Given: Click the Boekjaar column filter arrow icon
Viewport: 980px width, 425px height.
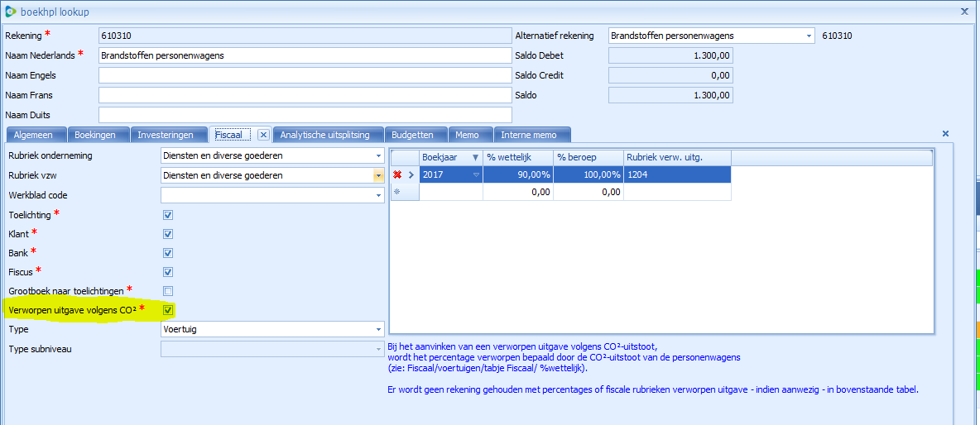Looking at the screenshot, I should coord(475,158).
